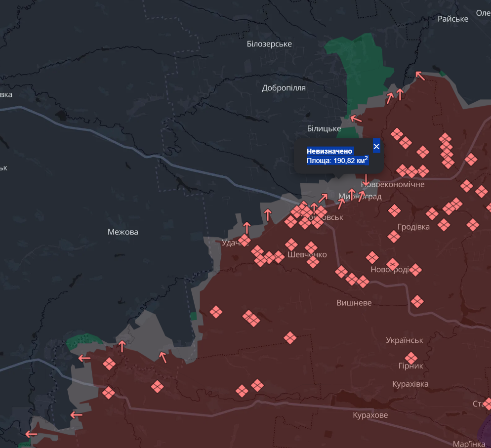Click the diamond marker directly below Шевченко label
This screenshot has height=448, width=491.
[x=313, y=262]
